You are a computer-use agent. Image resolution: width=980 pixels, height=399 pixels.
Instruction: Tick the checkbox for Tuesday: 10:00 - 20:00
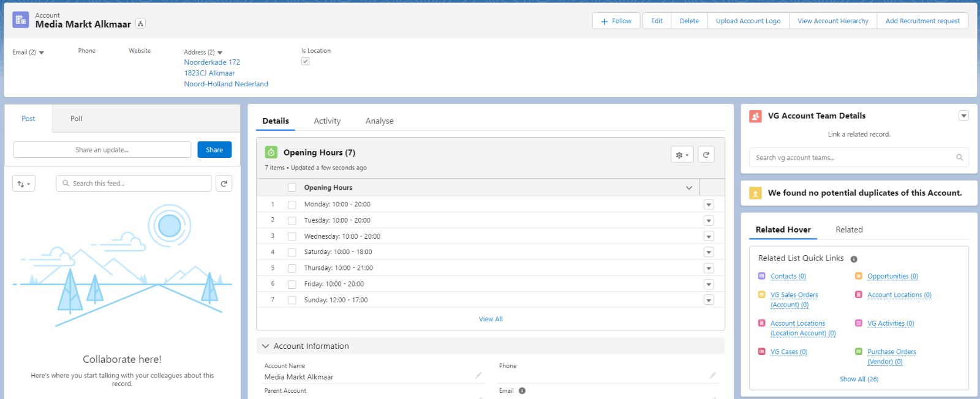pyautogui.click(x=292, y=220)
